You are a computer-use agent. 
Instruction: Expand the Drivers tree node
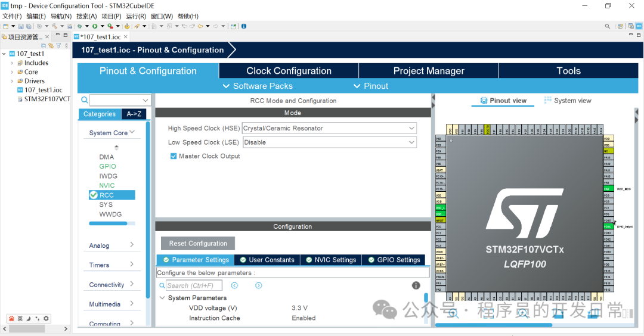click(12, 81)
